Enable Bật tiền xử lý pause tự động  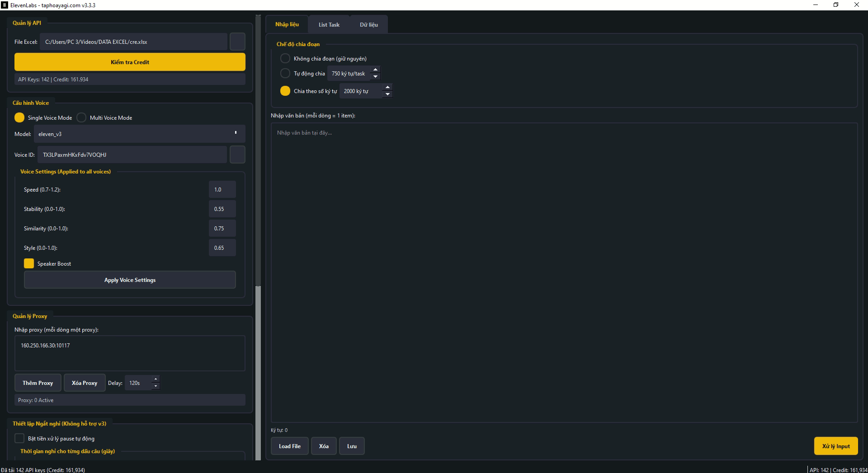(19, 439)
